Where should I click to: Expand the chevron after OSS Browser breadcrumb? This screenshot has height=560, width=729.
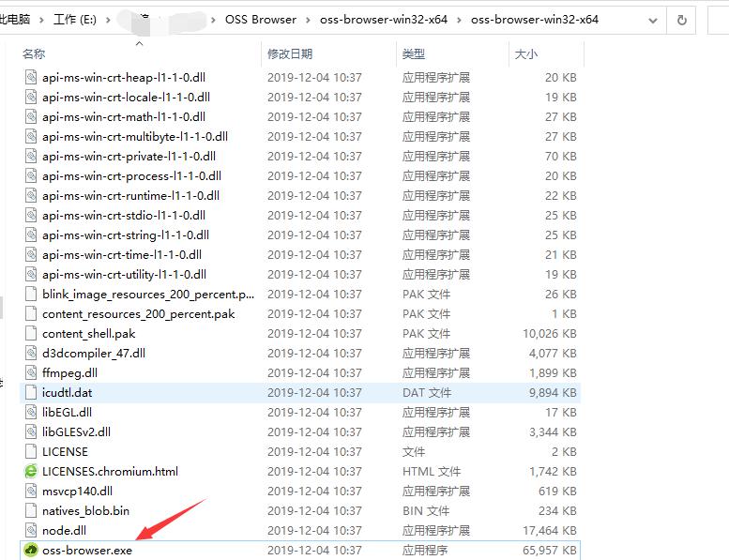[308, 20]
